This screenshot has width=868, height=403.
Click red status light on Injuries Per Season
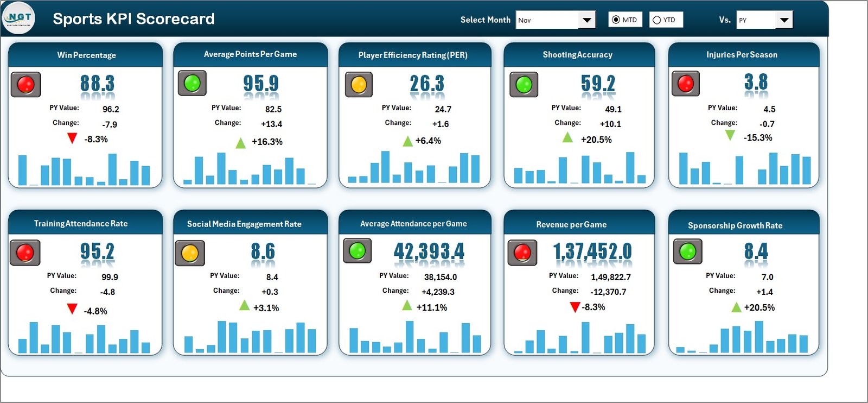click(x=686, y=84)
